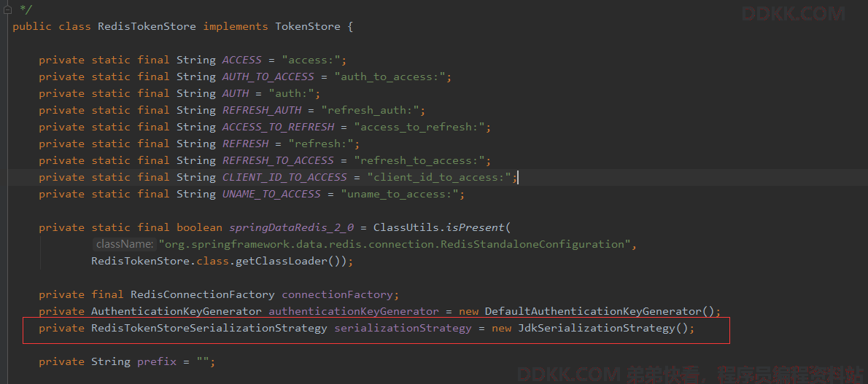
Task: Click the TokenStore interface name
Action: click(308, 26)
